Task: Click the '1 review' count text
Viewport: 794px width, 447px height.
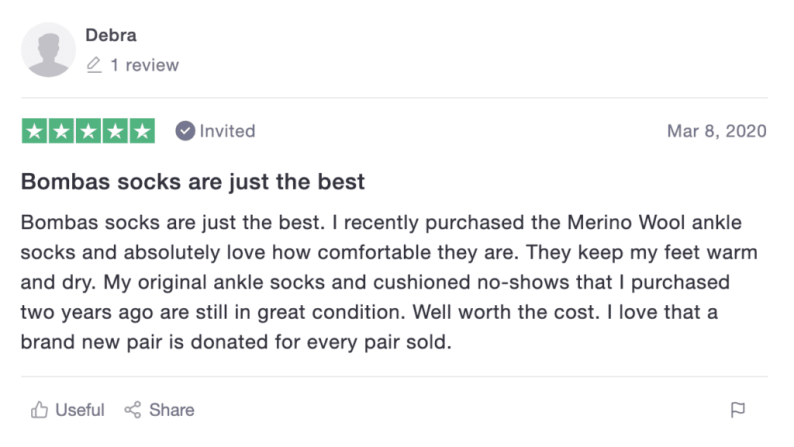Action: coord(145,65)
